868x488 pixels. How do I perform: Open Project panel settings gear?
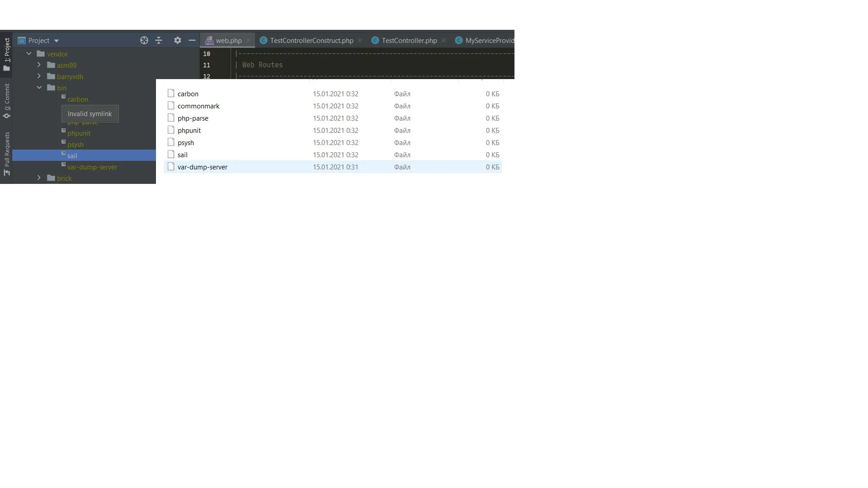pos(178,40)
